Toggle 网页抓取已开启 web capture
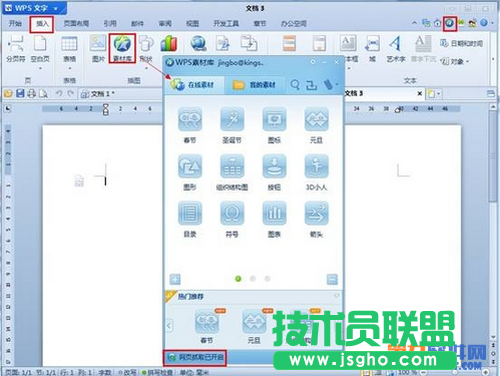This screenshot has height=376, width=500. click(x=195, y=358)
